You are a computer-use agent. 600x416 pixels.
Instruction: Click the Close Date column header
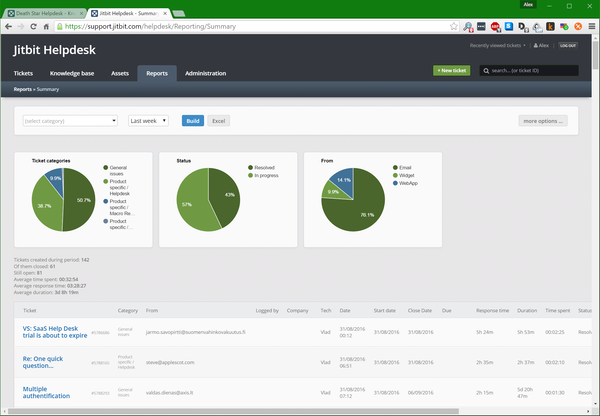click(x=420, y=310)
